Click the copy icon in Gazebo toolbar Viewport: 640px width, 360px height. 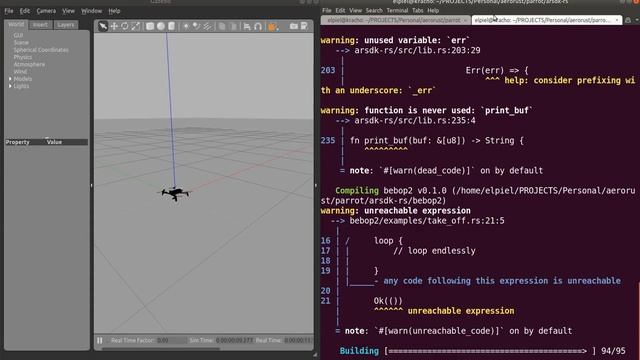222,26
